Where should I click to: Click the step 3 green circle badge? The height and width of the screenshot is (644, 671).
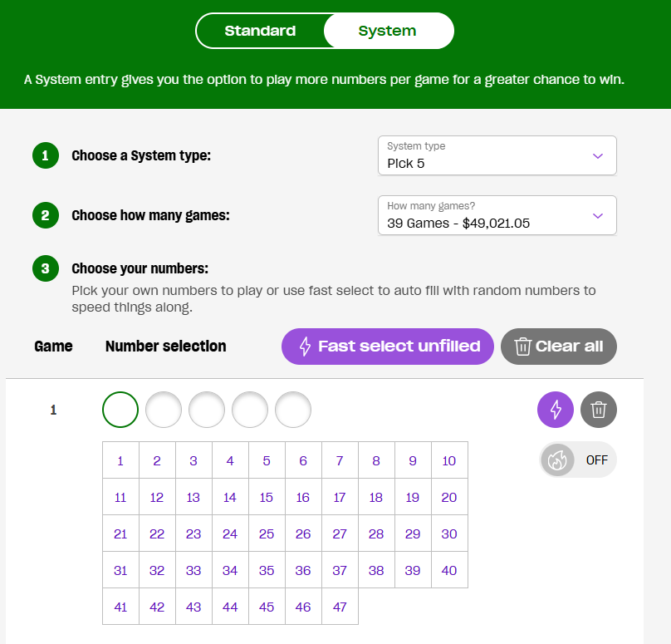[46, 268]
